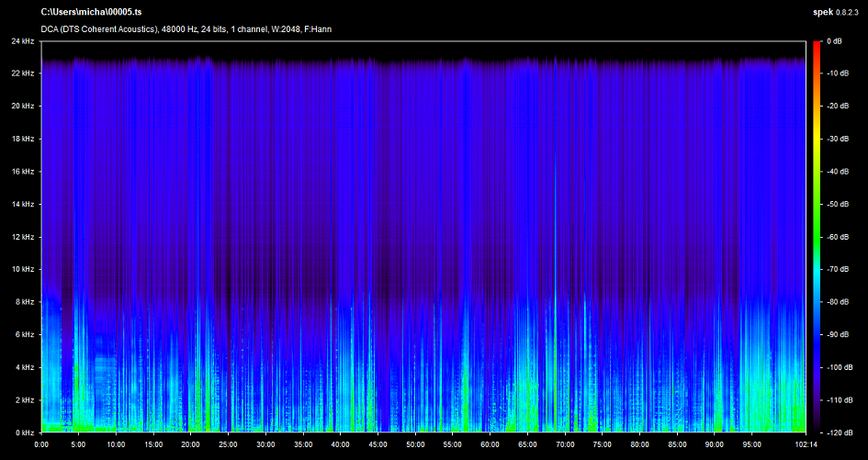
Task: Click the DCA codec information line
Action: [x=186, y=28]
